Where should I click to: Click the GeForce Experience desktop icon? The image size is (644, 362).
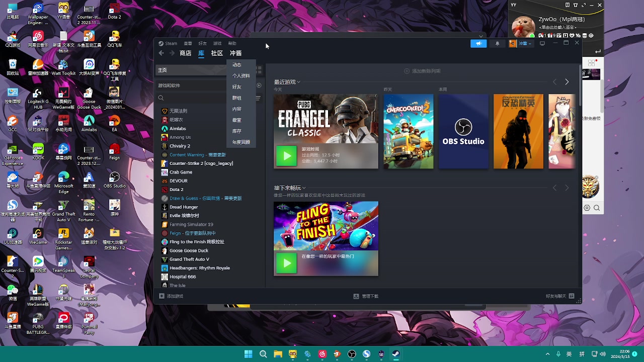pos(13,154)
